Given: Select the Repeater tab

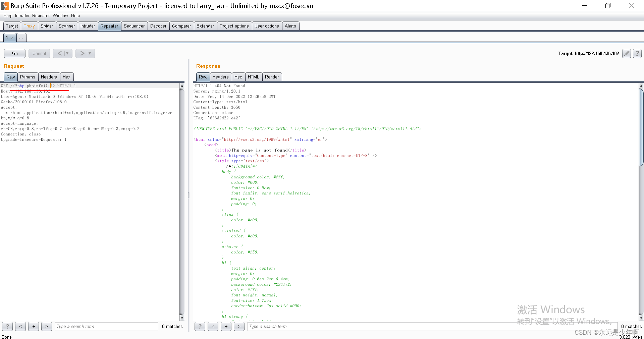Looking at the screenshot, I should (109, 26).
